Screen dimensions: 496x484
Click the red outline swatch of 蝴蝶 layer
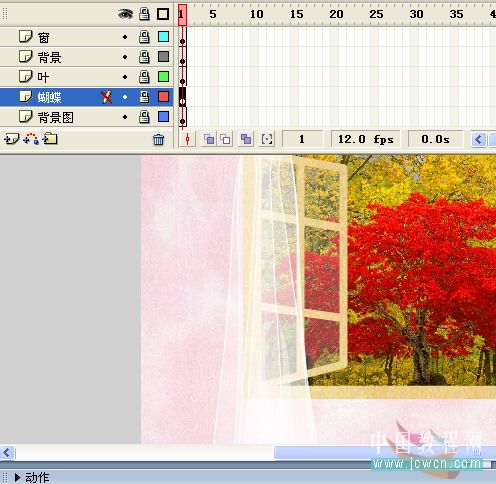point(163,97)
